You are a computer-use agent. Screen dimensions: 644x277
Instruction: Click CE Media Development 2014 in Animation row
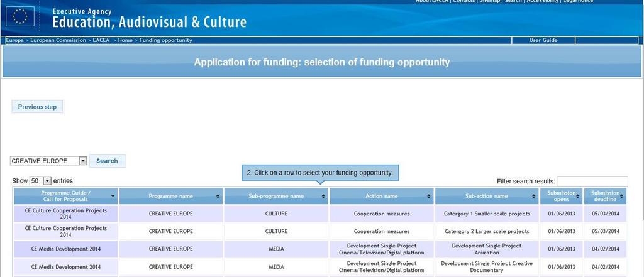coord(65,249)
